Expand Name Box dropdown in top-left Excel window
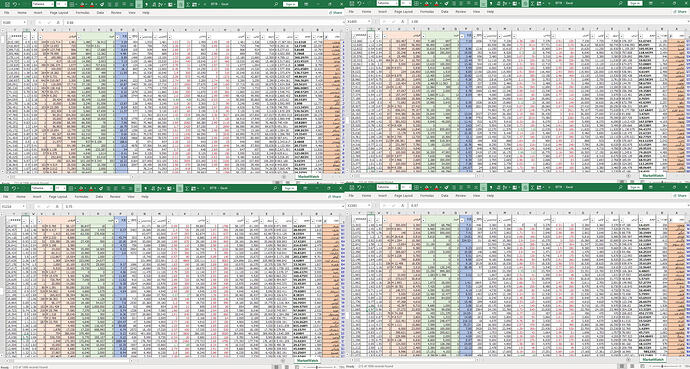The width and height of the screenshot is (690, 369). pos(25,22)
